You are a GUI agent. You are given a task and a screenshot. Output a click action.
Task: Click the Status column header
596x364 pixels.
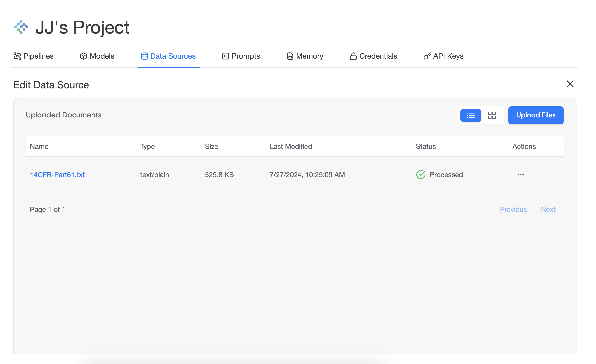point(426,146)
